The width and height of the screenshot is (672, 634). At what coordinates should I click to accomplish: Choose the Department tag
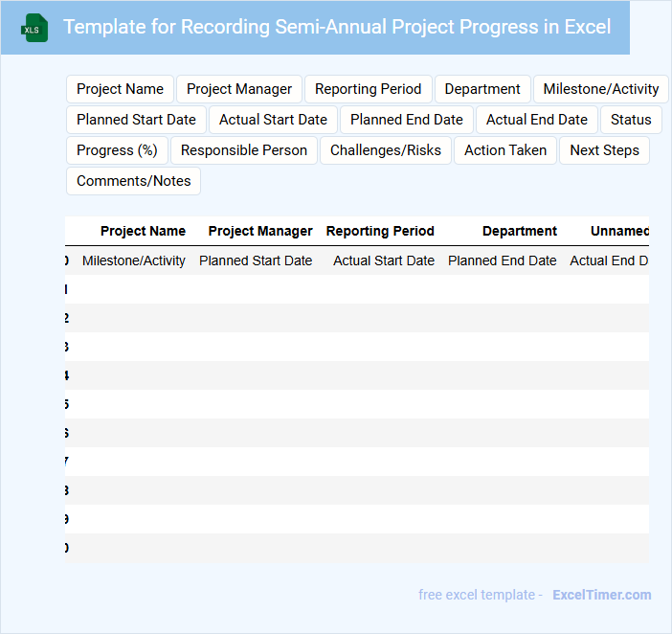482,89
